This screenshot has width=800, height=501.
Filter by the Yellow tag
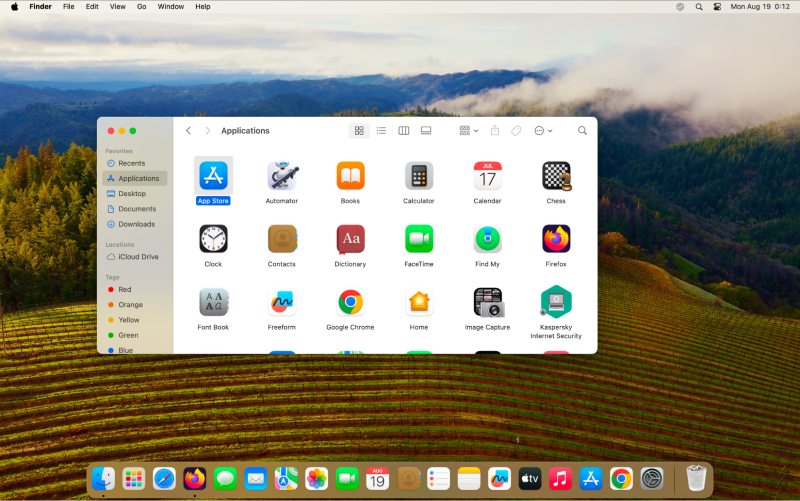click(x=135, y=320)
